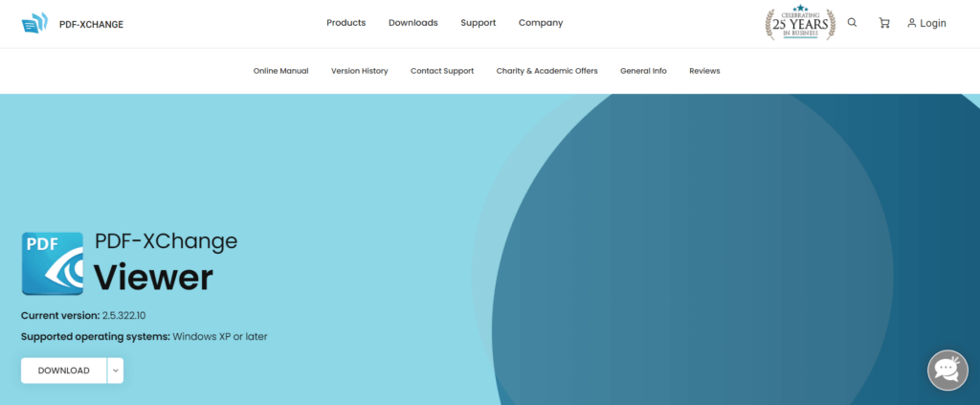This screenshot has width=980, height=405.
Task: Expand the arrow beside the DOWNLOAD button
Action: (115, 371)
